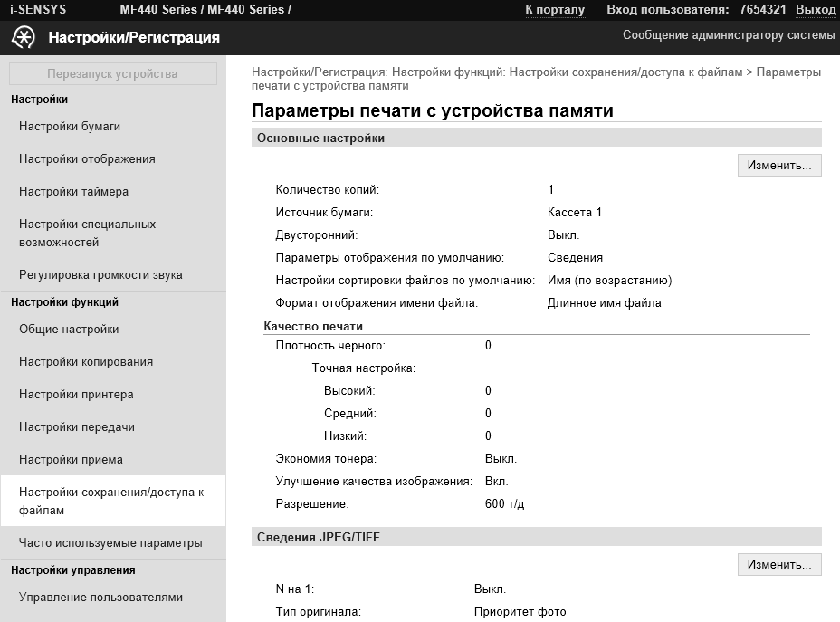Open Настройки бумаги in sidebar

(x=70, y=127)
